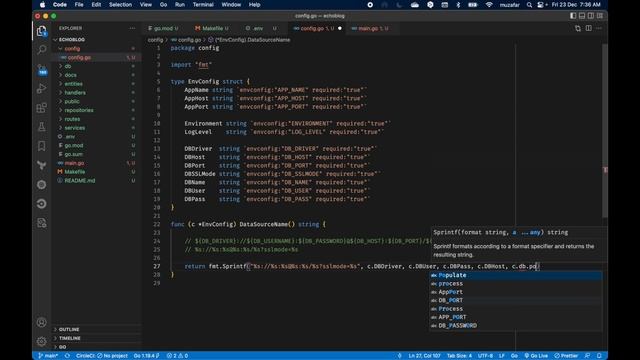The image size is (640, 360).
Task: Click Go Live in the status bar
Action: coord(536,356)
